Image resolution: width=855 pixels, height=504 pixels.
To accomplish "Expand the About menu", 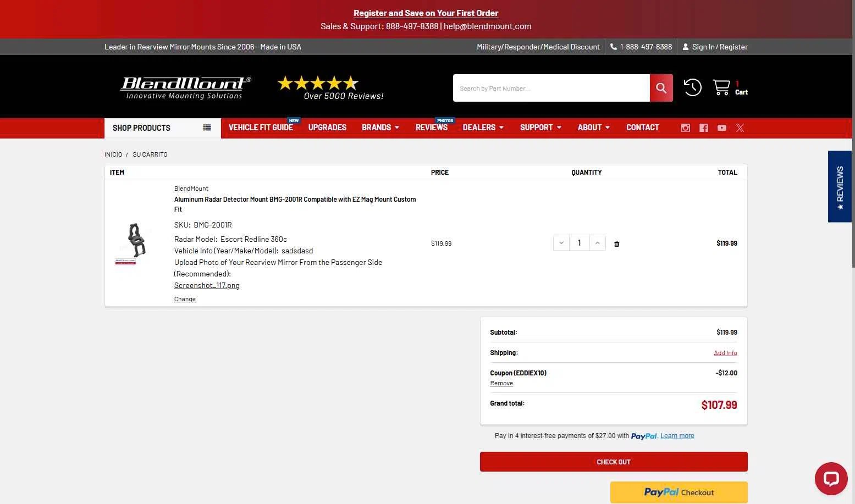I will tap(594, 128).
